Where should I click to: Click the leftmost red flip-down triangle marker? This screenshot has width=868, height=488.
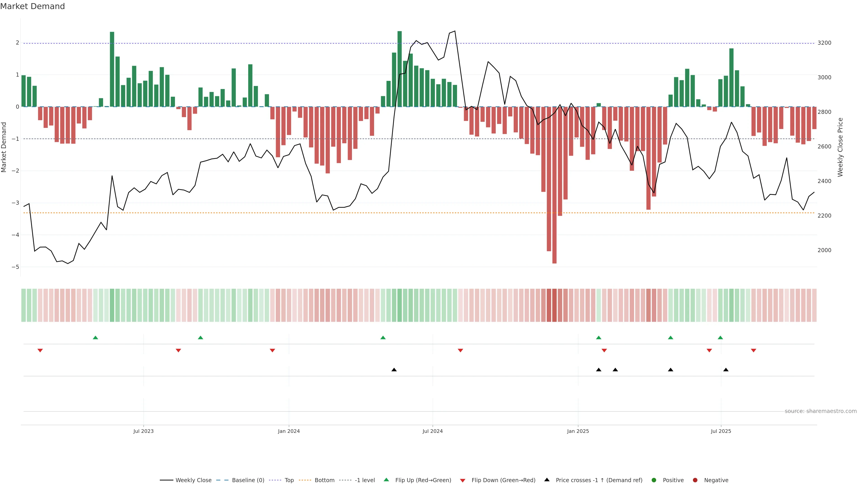click(40, 351)
